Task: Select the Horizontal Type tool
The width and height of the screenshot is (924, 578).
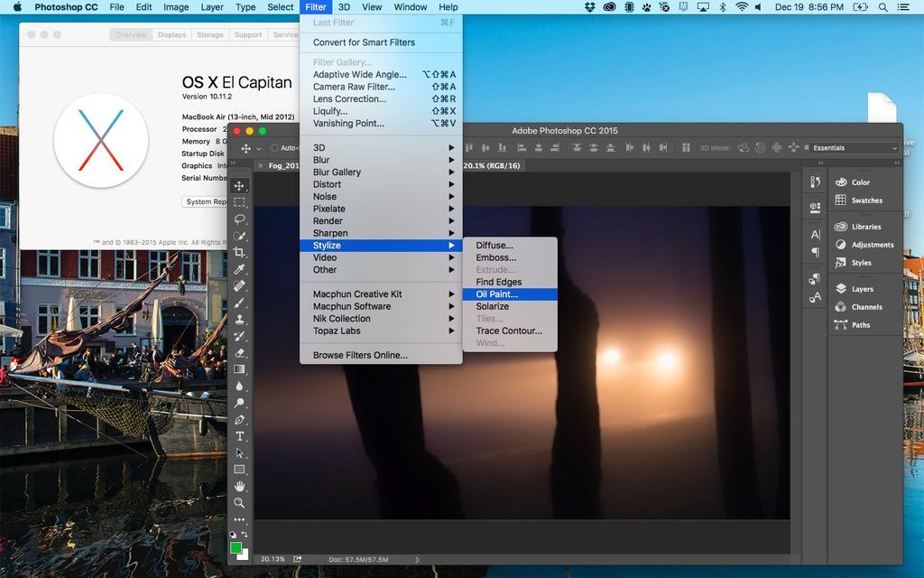Action: [x=239, y=436]
